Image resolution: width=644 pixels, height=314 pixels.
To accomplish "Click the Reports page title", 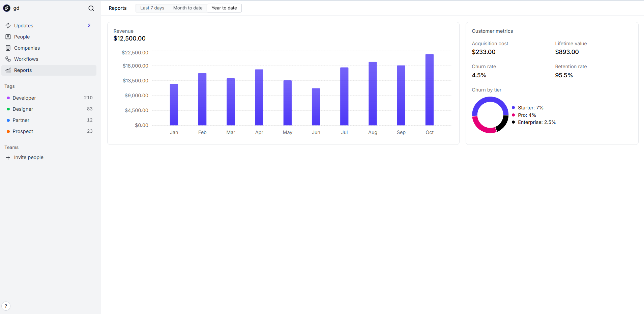I will pos(118,8).
